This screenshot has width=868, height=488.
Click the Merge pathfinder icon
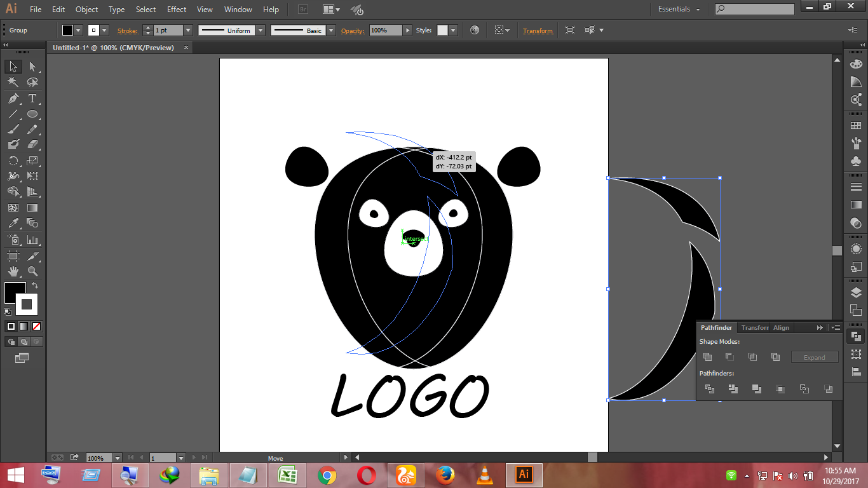(756, 389)
